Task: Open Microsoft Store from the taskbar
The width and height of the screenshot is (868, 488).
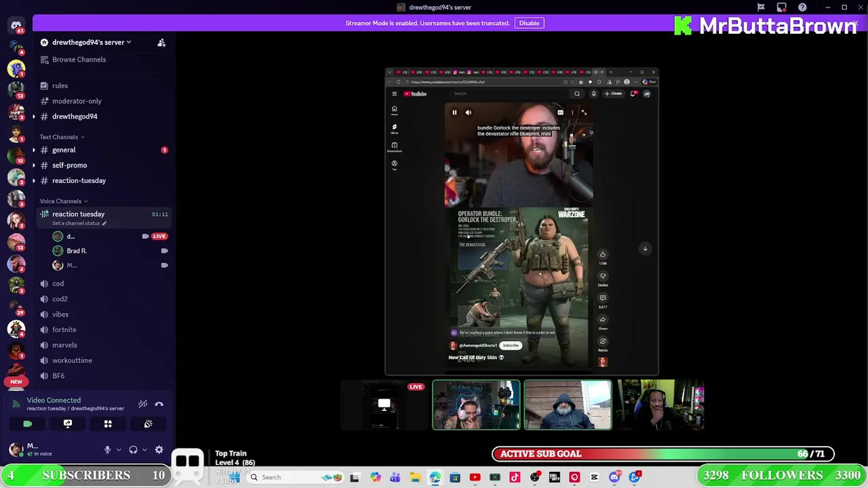Action: coord(455,477)
